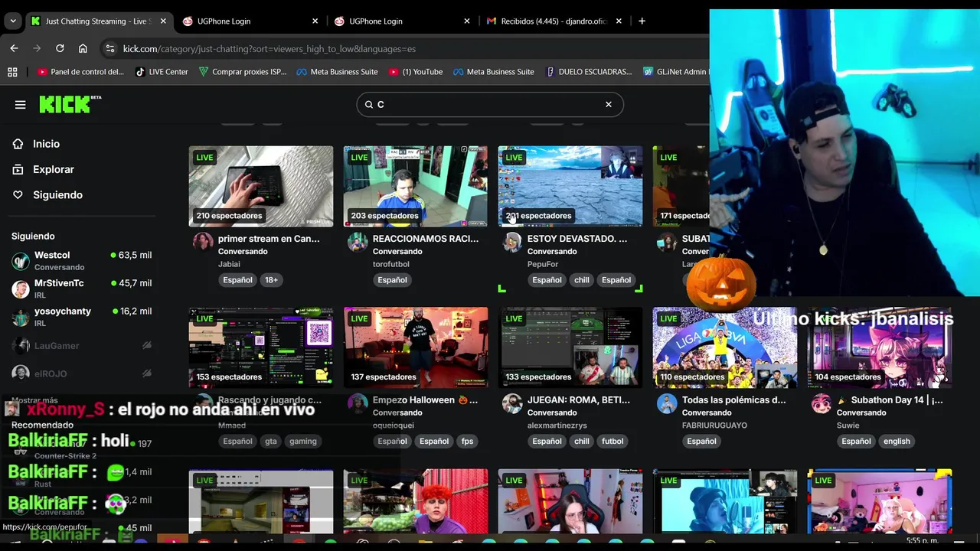Image resolution: width=980 pixels, height=551 pixels.
Task: Open 'Todas las polémicas d...' stream title
Action: [x=734, y=400]
